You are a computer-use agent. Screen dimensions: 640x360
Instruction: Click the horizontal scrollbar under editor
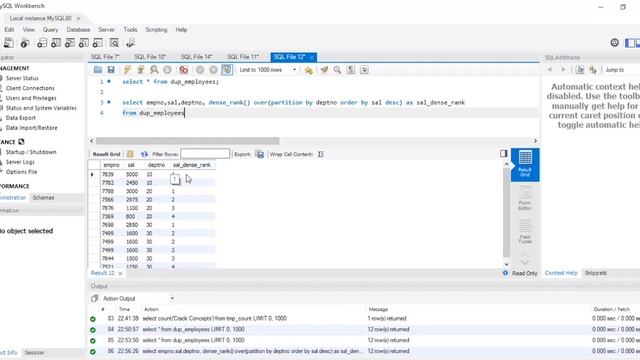click(188, 141)
